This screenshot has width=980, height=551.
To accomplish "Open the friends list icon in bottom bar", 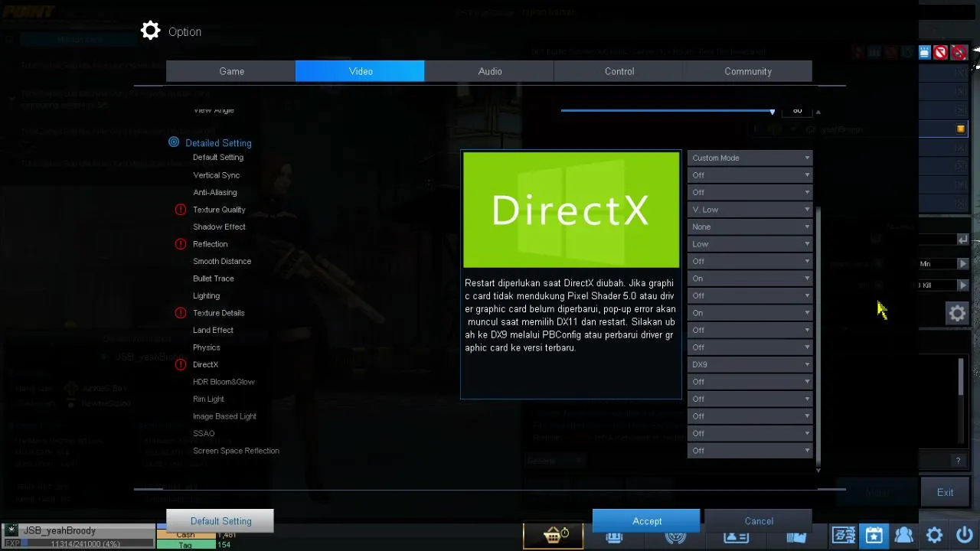I will (x=903, y=536).
